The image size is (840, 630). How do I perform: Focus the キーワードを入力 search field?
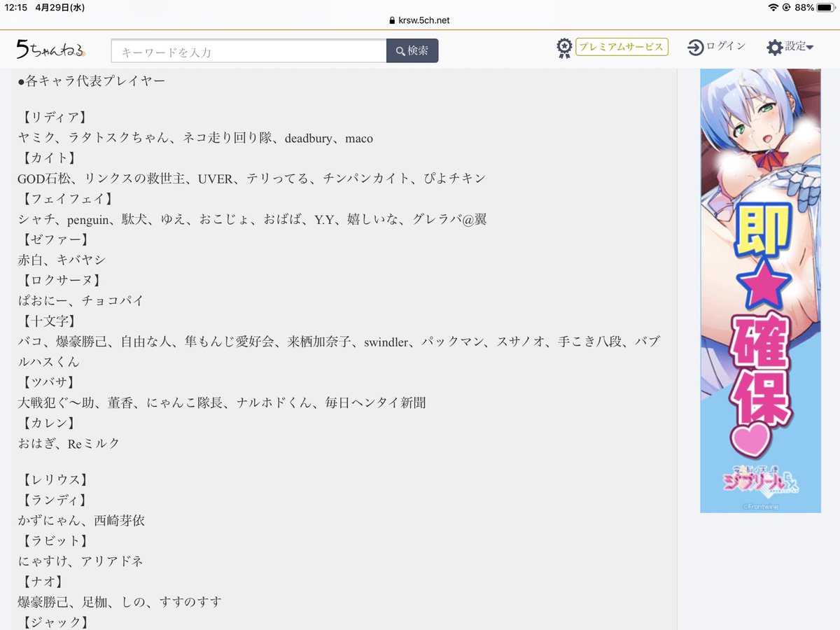249,51
